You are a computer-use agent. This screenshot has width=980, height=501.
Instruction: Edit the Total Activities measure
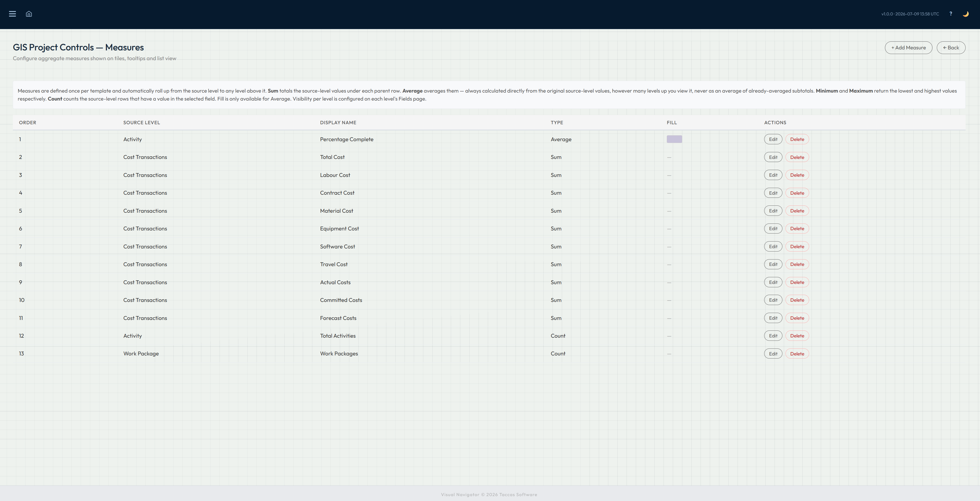(773, 336)
